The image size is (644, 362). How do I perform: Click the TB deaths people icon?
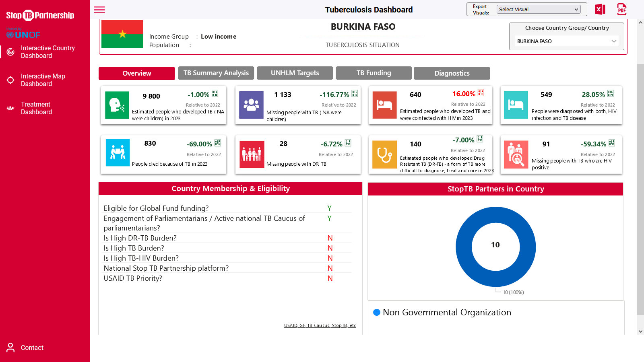pos(118,152)
